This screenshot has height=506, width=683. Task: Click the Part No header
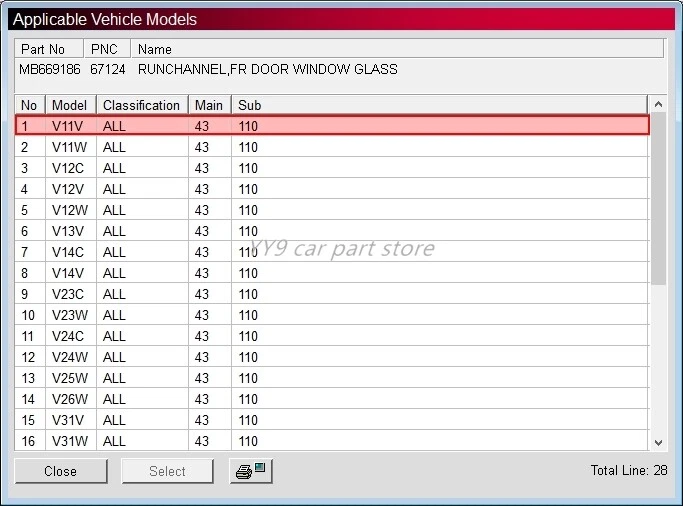point(49,49)
